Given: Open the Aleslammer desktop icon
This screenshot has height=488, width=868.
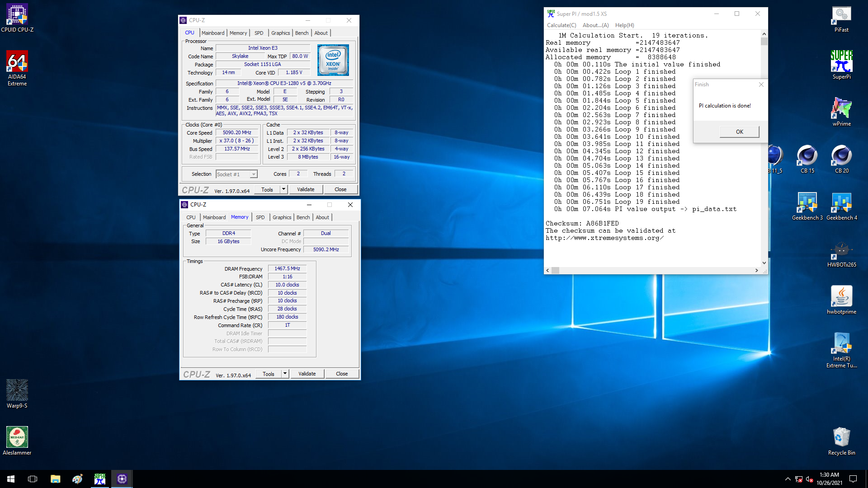Looking at the screenshot, I should 17,441.
